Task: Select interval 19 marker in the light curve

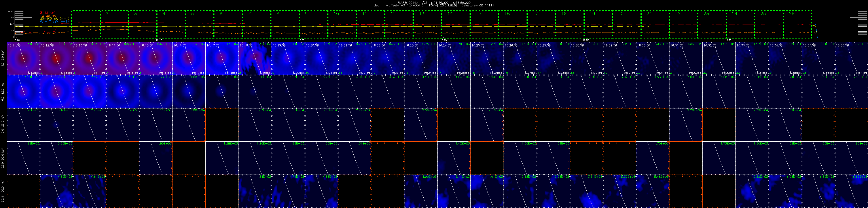Action: [x=592, y=14]
